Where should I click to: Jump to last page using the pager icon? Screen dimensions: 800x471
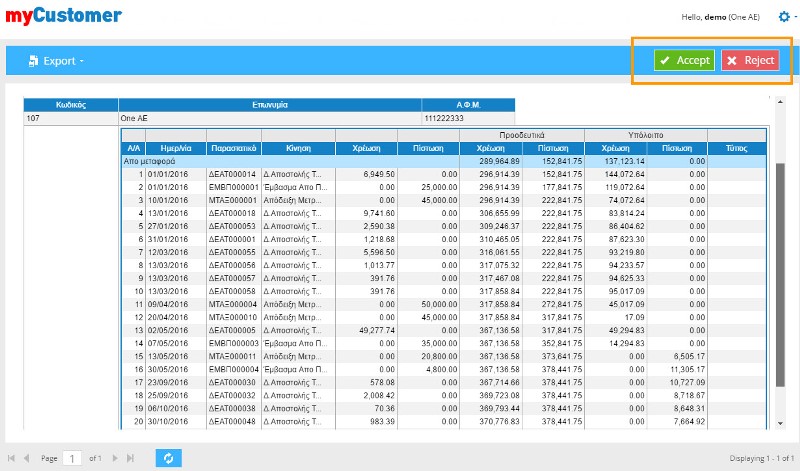(x=131, y=457)
